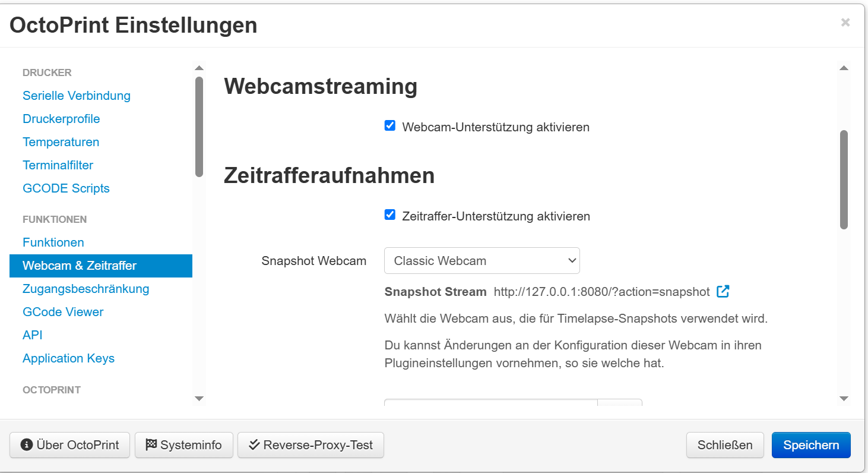868x473 pixels.
Task: Open API settings page
Action: pyautogui.click(x=33, y=335)
